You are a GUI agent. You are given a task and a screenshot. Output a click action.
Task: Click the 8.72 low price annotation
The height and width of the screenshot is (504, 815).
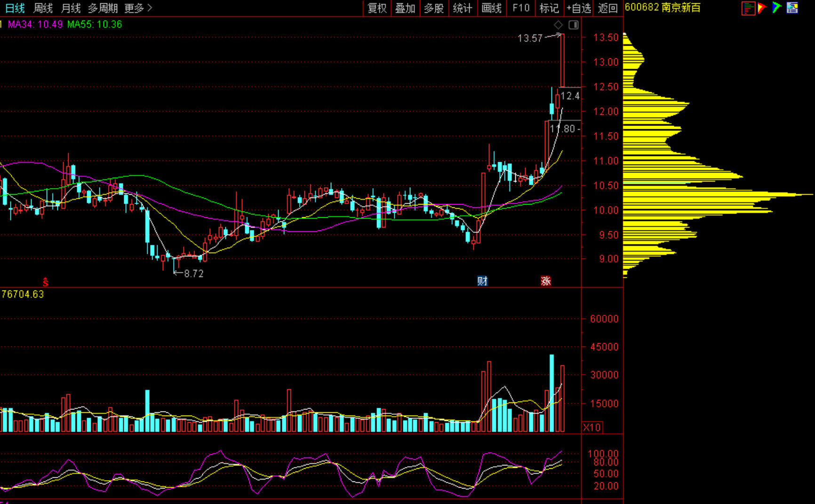coord(194,274)
